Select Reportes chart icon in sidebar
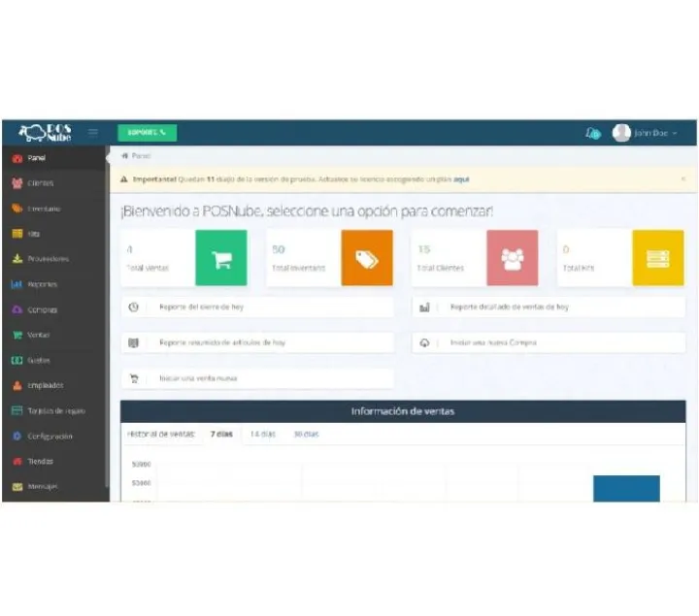The width and height of the screenshot is (699, 616). coord(17,284)
